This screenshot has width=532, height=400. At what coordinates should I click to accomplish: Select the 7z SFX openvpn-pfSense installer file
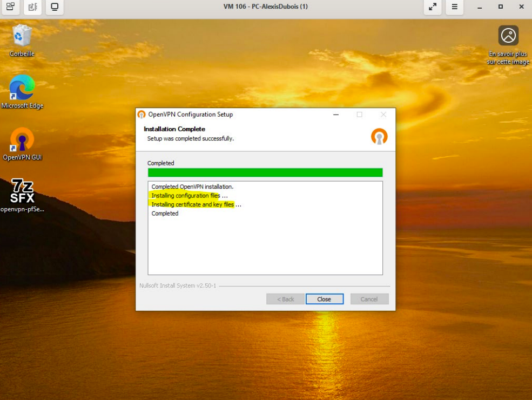[22, 195]
